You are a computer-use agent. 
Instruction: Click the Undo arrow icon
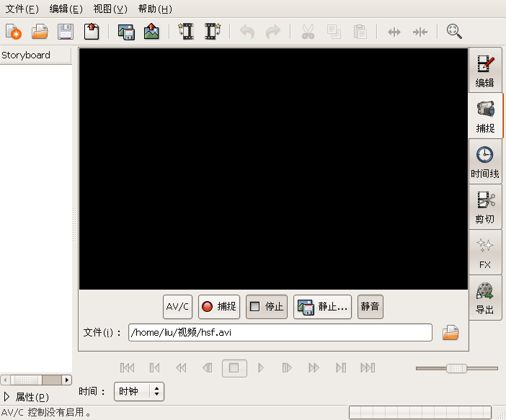click(x=247, y=32)
